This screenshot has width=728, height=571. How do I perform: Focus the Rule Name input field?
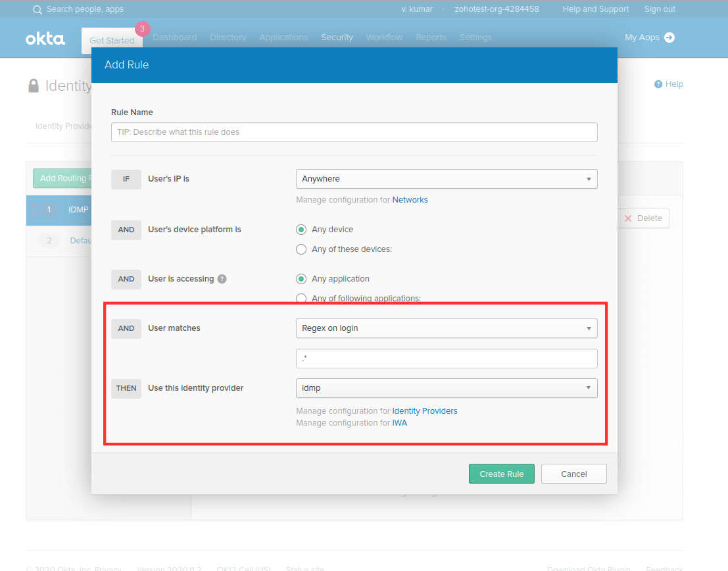tap(354, 132)
